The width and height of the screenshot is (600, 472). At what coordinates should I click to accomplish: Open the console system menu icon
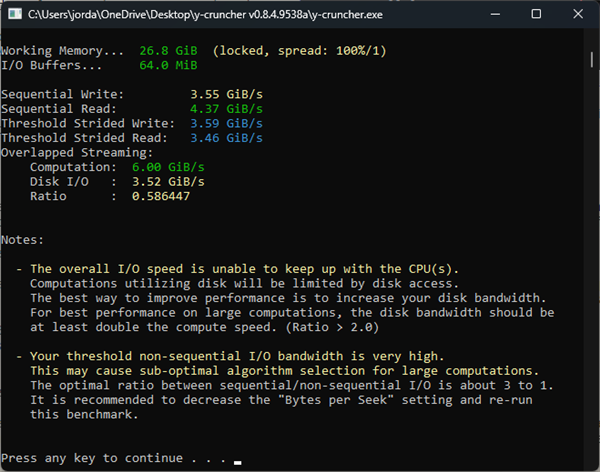pyautogui.click(x=15, y=14)
